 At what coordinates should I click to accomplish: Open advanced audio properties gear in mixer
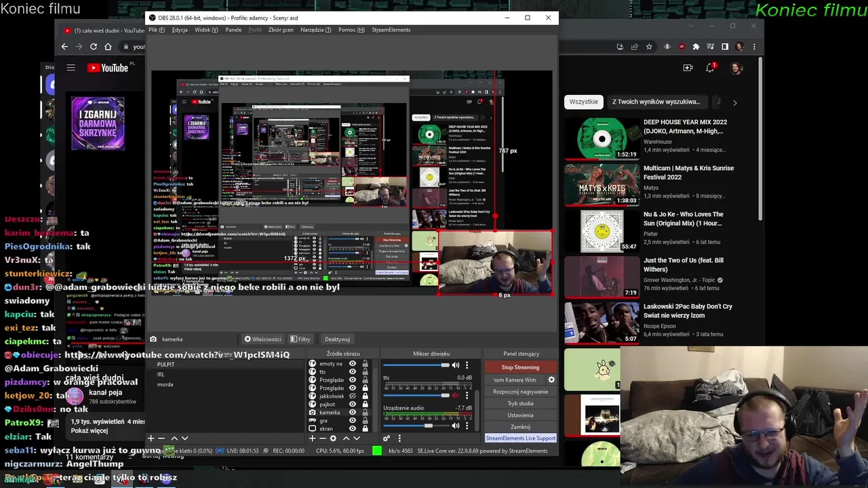click(x=387, y=439)
